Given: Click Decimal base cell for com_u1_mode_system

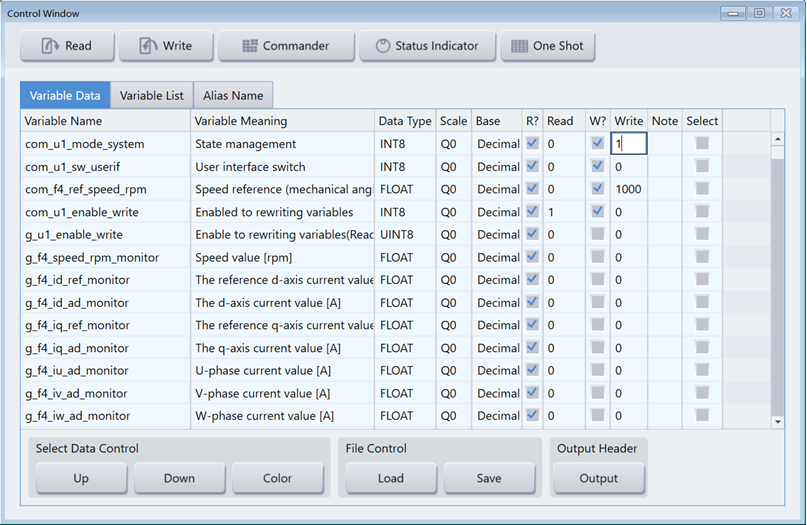Looking at the screenshot, I should pos(497,144).
